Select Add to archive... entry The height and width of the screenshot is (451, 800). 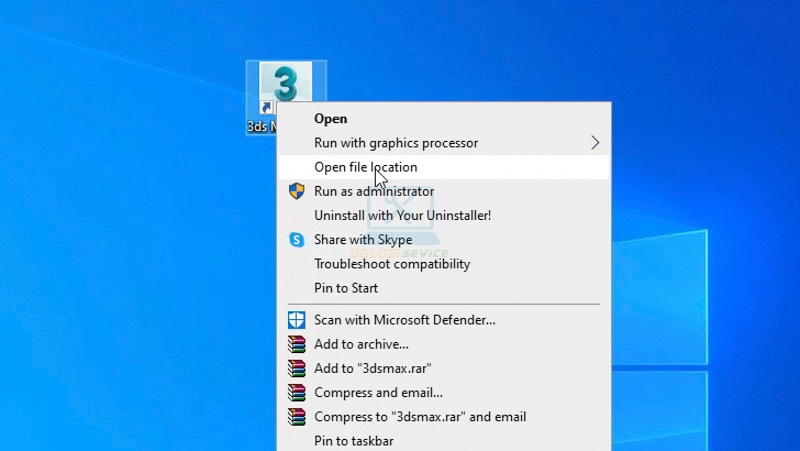[x=444, y=344]
